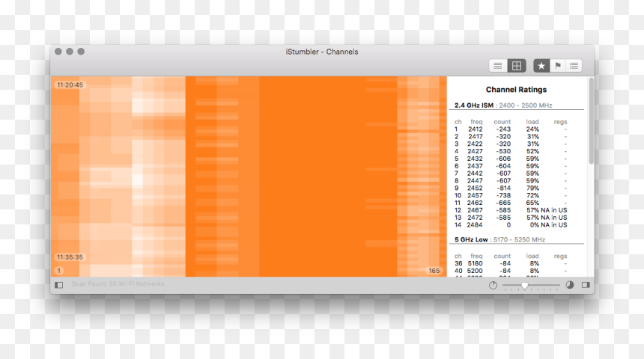The height and width of the screenshot is (359, 644).
Task: Click the channel 1 marker label
Action: pos(59,271)
